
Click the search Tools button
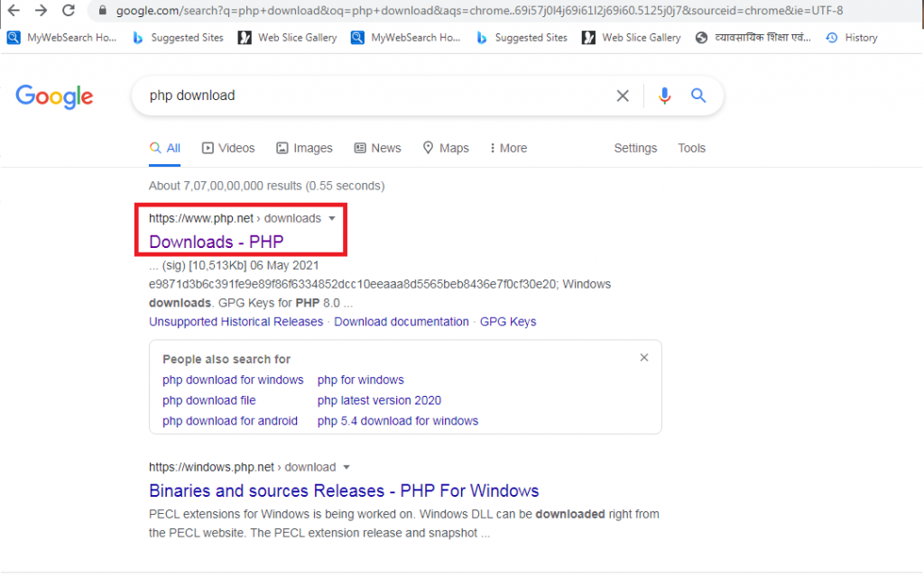(692, 148)
